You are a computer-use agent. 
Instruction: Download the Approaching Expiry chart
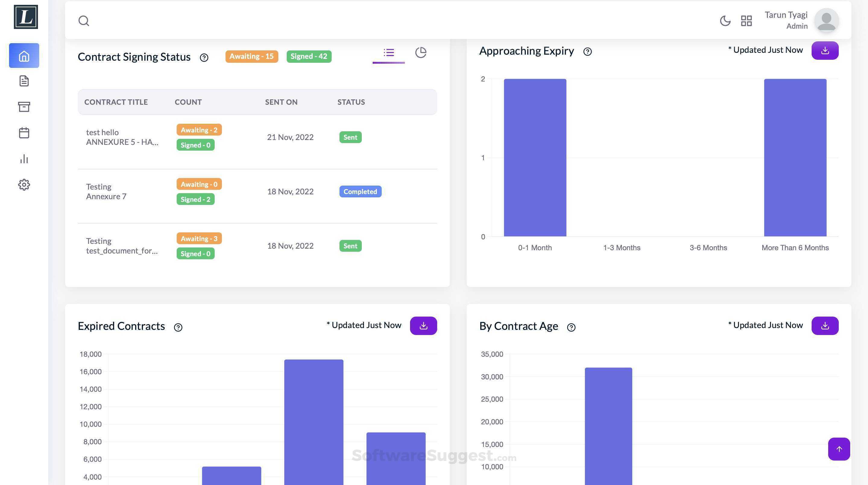825,51
